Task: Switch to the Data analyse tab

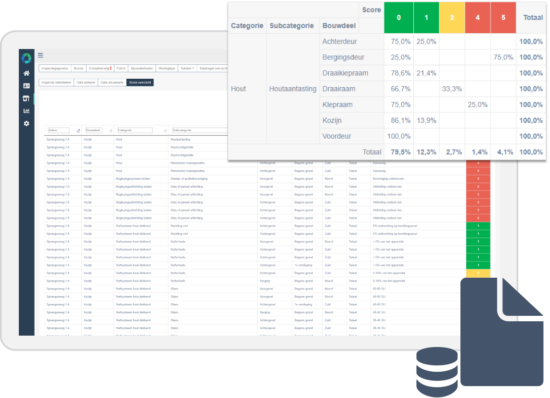Action: tap(86, 82)
